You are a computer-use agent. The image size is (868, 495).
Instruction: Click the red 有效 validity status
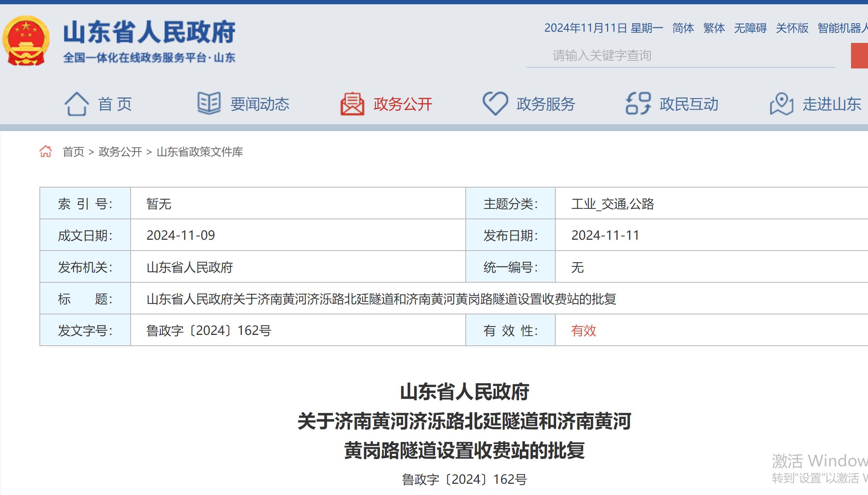coord(584,330)
